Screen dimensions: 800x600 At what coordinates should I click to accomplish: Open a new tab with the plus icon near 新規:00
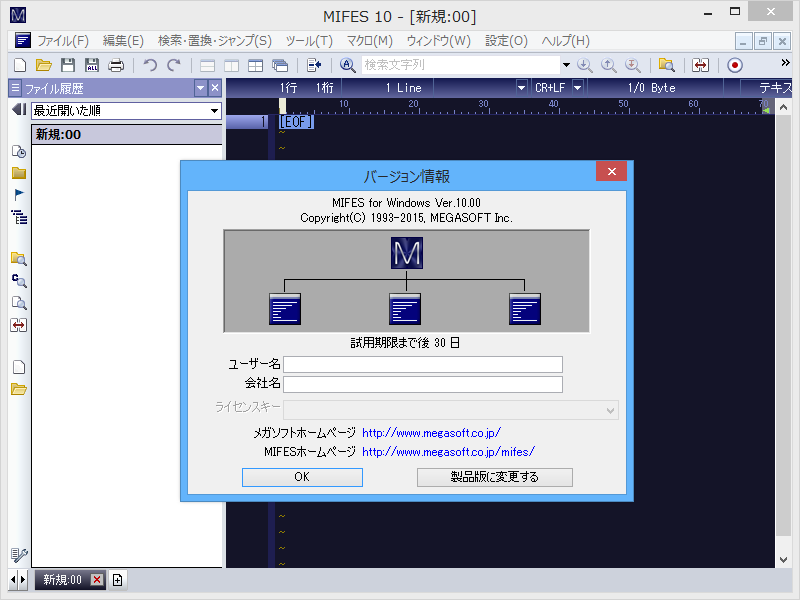pyautogui.click(x=117, y=579)
